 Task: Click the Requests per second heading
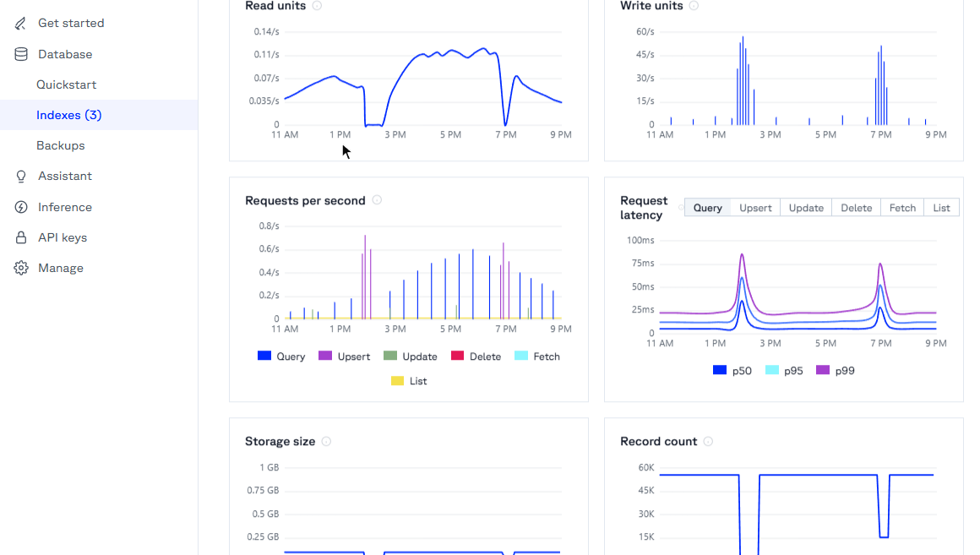click(305, 200)
